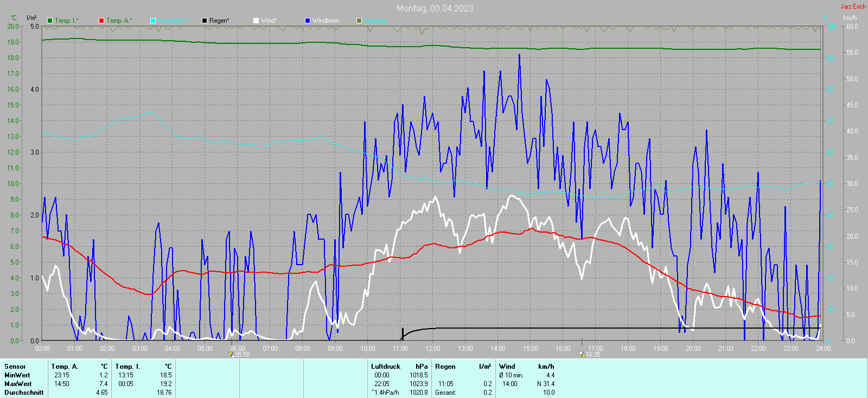Click the olive Empfang legend swatch

359,21
